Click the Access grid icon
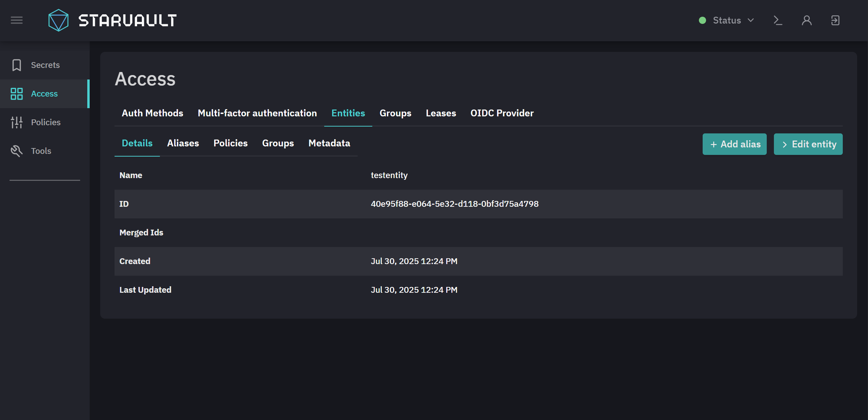Screen dimensions: 868x420 [17, 94]
